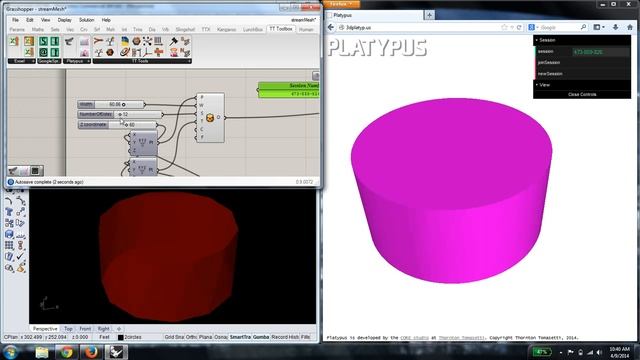Toggle SmartTrack in Rhino status bar
Image resolution: width=640 pixels, height=360 pixels.
coord(240,337)
